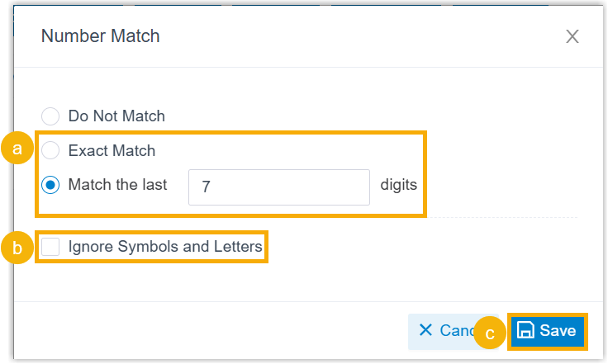Click the value 7 in the input
The height and width of the screenshot is (364, 608).
206,188
